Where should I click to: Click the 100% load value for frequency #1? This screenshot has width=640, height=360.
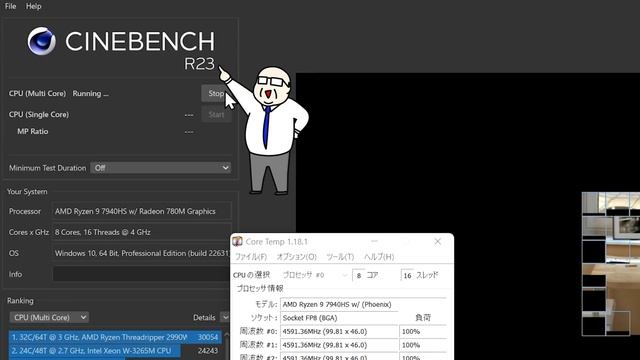coord(422,345)
